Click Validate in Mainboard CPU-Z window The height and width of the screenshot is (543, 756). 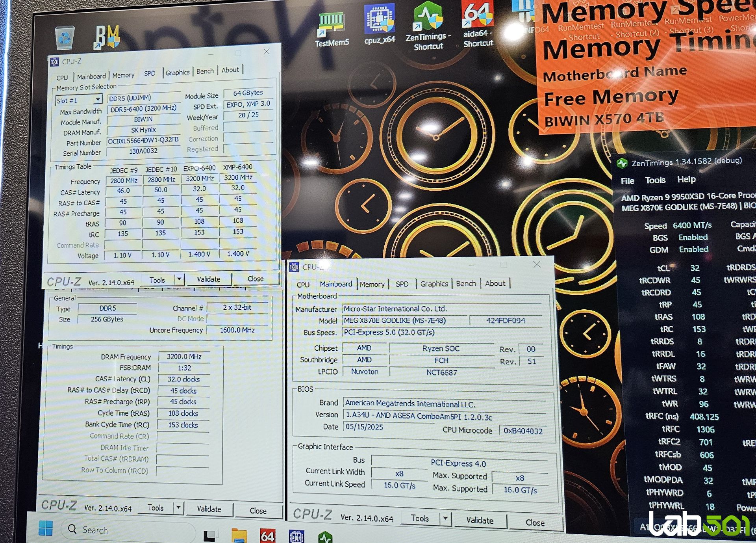[480, 520]
